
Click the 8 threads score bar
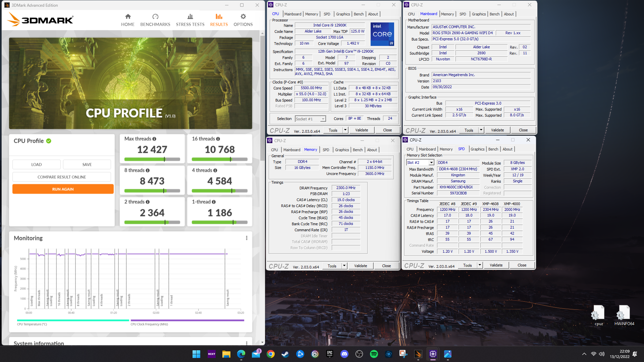(x=152, y=191)
